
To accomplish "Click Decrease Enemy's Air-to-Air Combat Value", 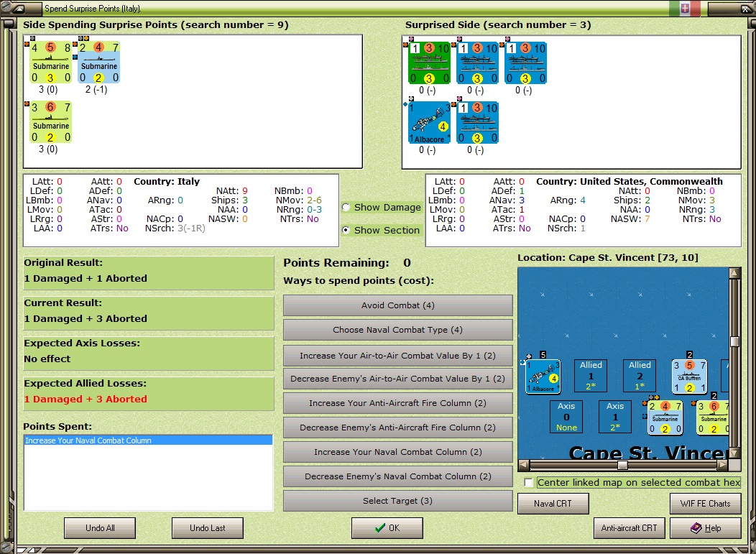I will pos(398,379).
